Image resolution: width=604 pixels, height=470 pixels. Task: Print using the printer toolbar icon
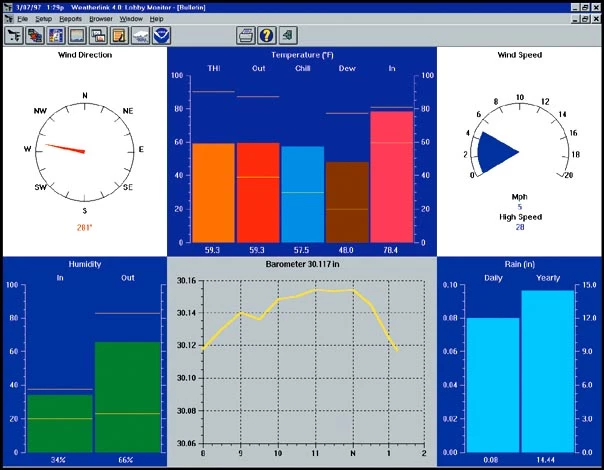(246, 35)
